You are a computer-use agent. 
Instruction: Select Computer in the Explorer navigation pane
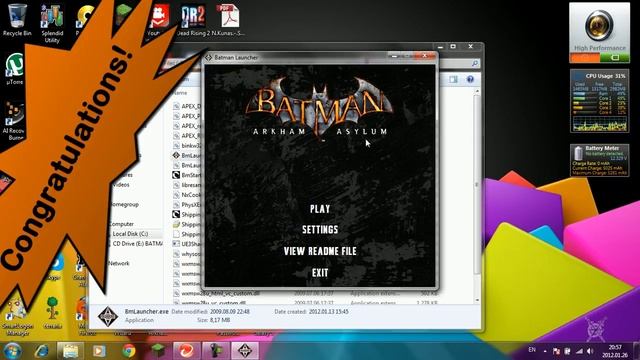(121, 224)
